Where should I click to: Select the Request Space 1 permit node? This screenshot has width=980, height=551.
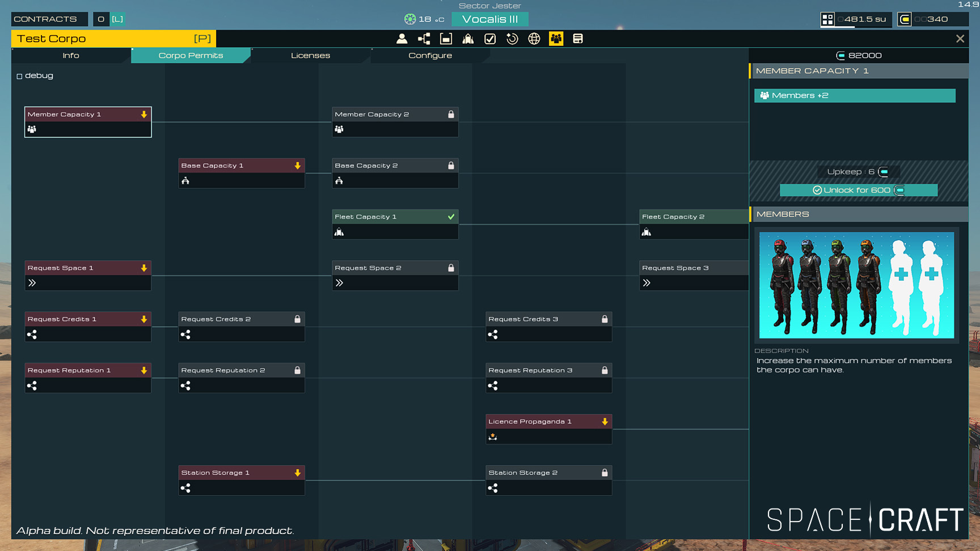pos(88,275)
